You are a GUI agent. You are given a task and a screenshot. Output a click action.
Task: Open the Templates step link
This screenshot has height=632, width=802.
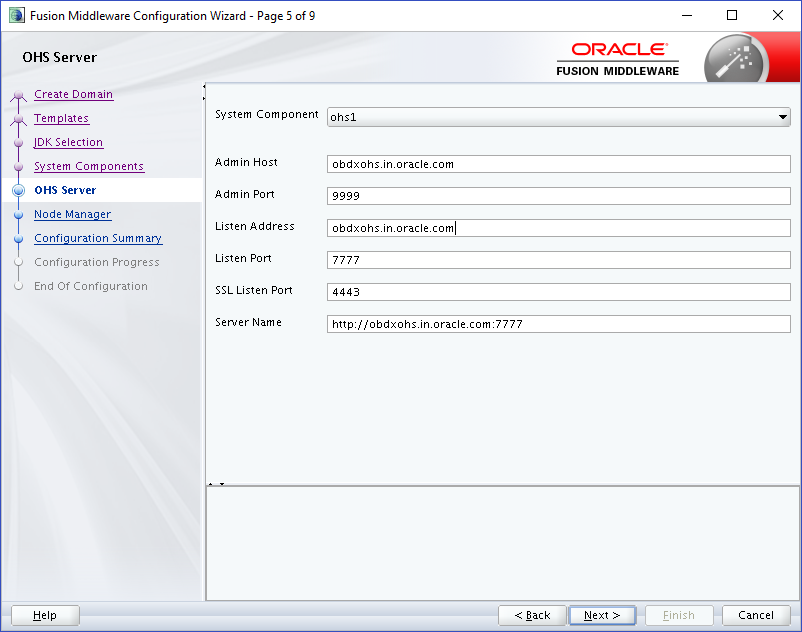[x=61, y=119]
